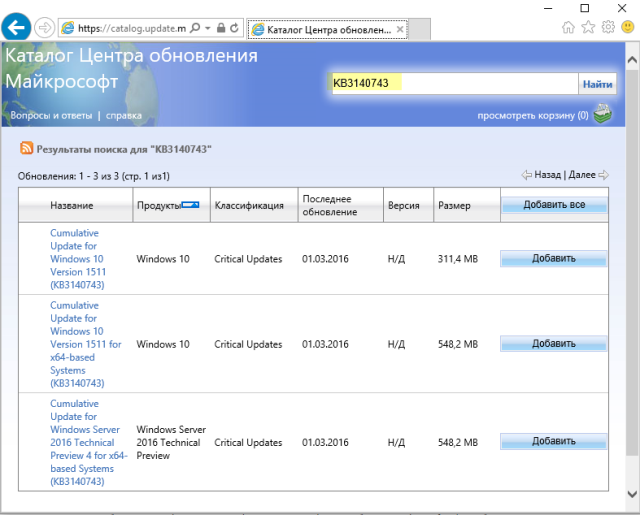Image resolution: width=640 pixels, height=515 pixels.
Task: Close the Каталог Центра обновлен... tab
Action: tap(400, 29)
